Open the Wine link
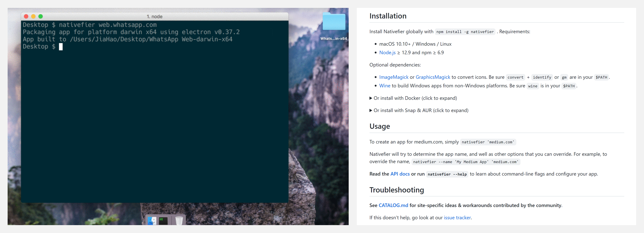This screenshot has height=233, width=644. (385, 86)
